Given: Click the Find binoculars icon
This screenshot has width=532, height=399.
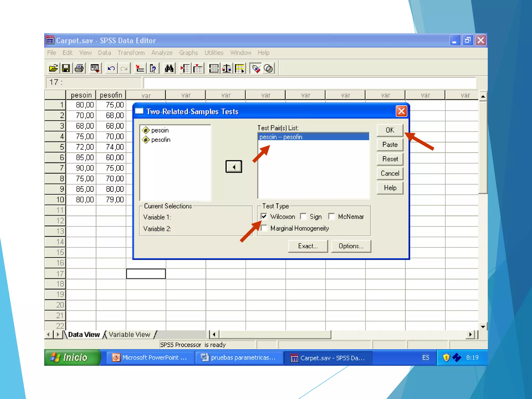Looking at the screenshot, I should coord(169,69).
